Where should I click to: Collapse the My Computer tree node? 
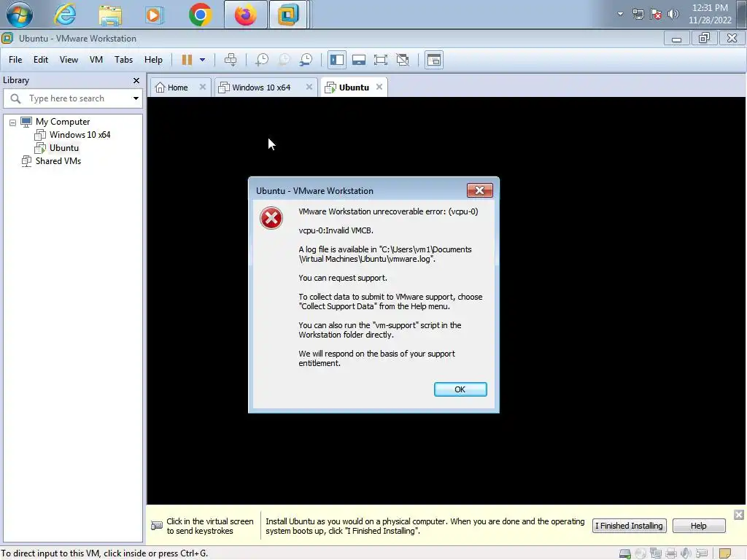tap(13, 122)
